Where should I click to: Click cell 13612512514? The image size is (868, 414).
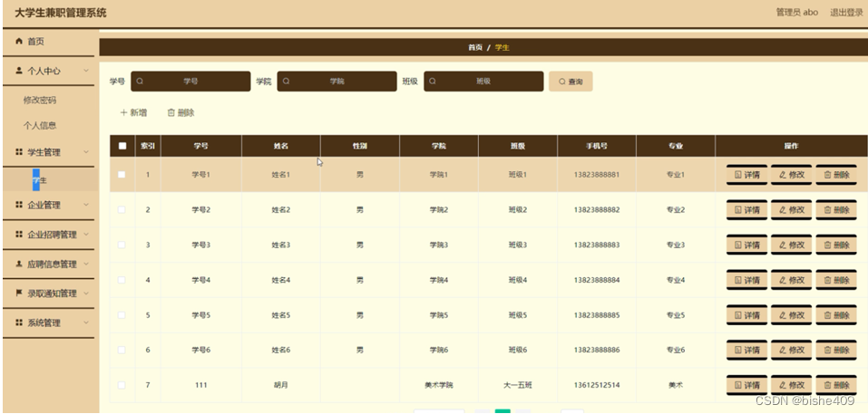[x=597, y=385]
